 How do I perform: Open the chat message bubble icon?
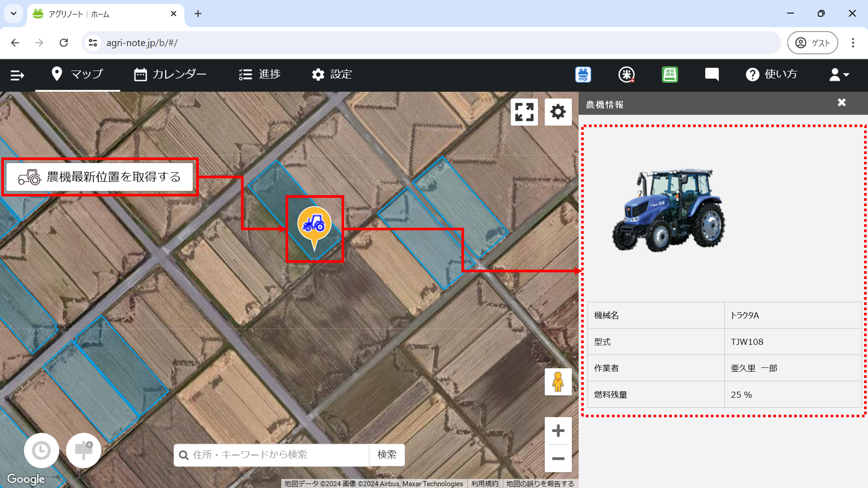(712, 75)
